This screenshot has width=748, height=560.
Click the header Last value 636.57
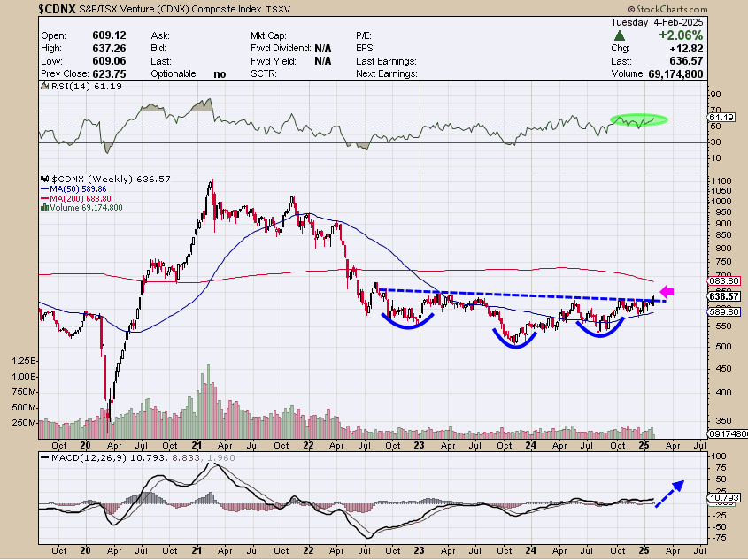pyautogui.click(x=686, y=61)
